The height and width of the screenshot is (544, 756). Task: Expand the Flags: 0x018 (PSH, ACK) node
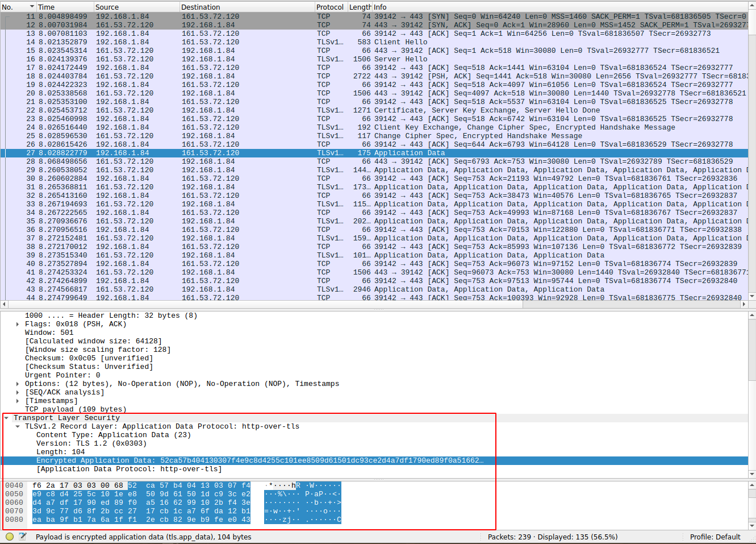18,324
